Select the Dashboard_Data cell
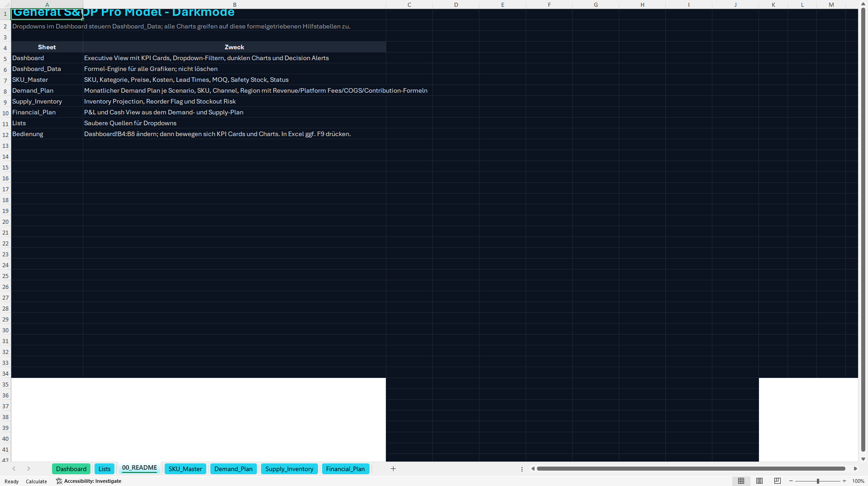The width and height of the screenshot is (868, 486). (x=47, y=69)
